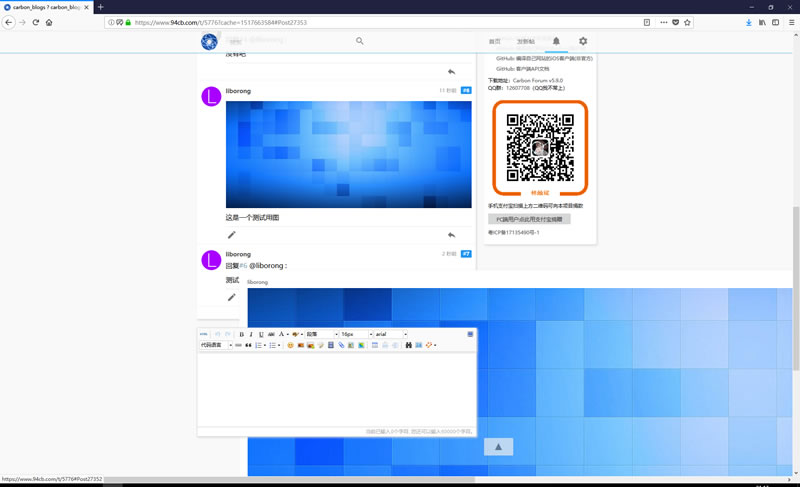The width and height of the screenshot is (800, 487).
Task: Open Firefox page actions ellipsis menu
Action: click(663, 22)
